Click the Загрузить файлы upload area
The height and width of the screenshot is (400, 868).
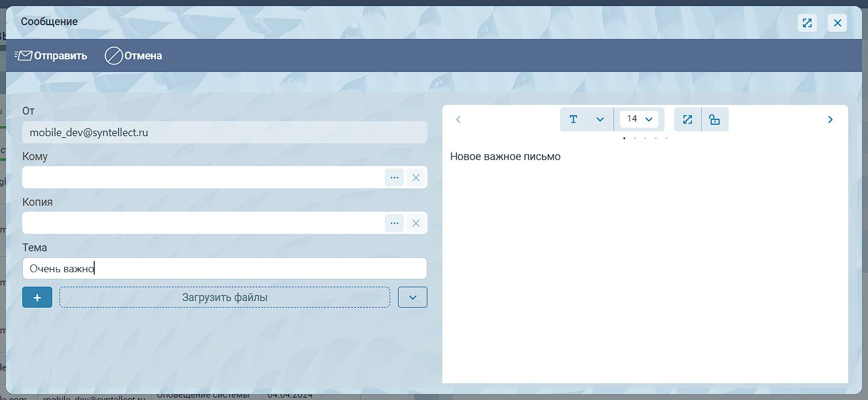(x=225, y=297)
